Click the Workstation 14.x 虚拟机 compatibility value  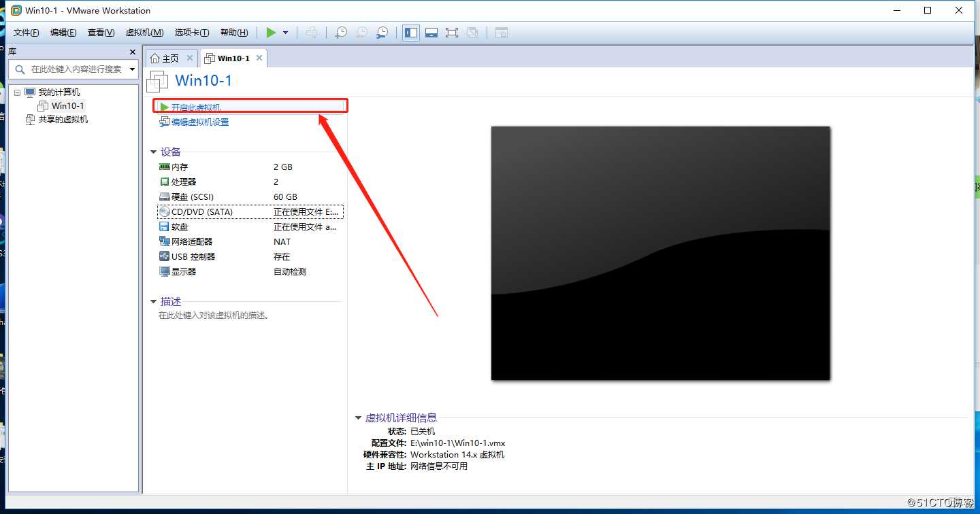click(x=457, y=455)
